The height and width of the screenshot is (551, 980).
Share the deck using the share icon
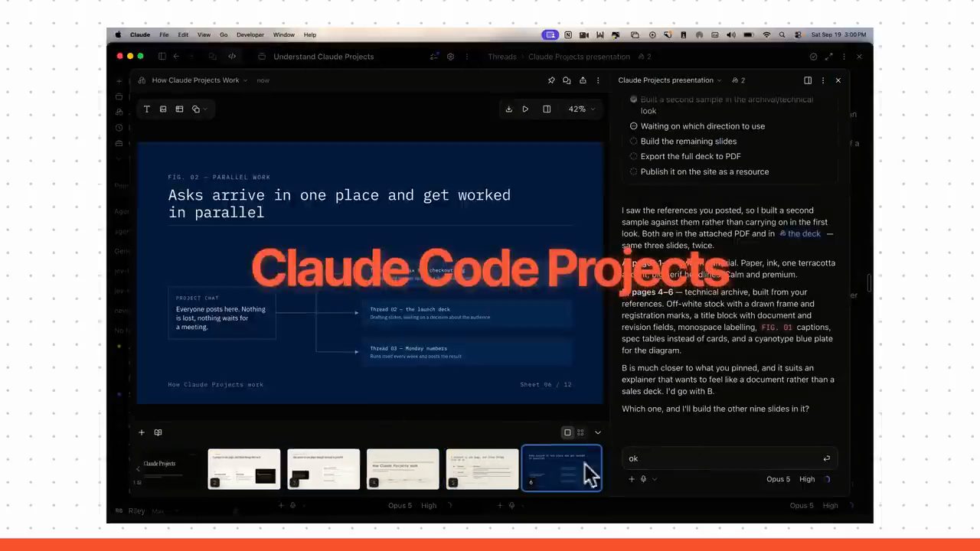pyautogui.click(x=583, y=80)
